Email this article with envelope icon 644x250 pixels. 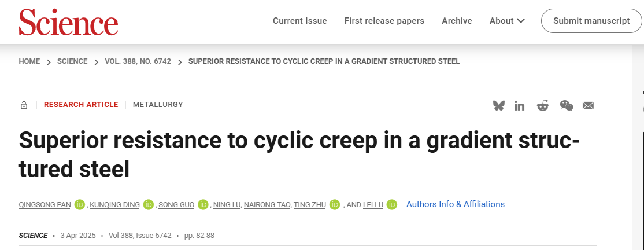[x=588, y=106]
